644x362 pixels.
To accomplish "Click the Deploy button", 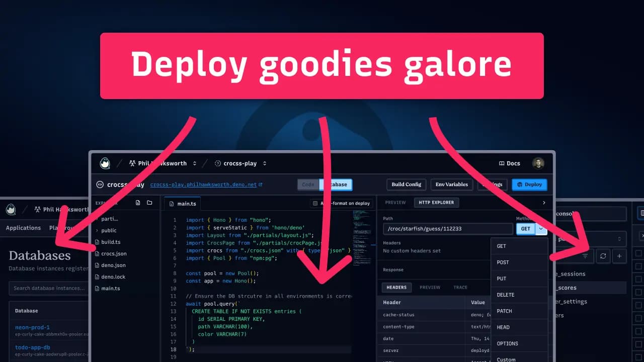I will (529, 185).
